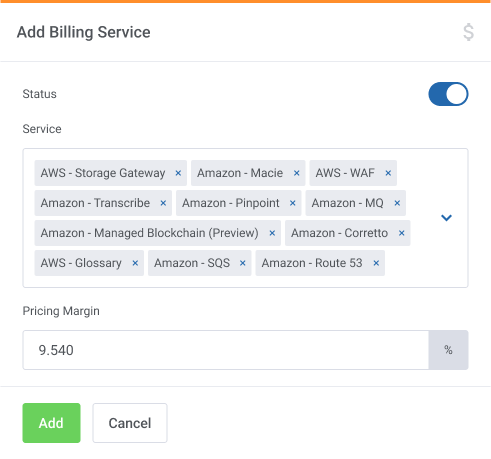The image size is (491, 459).
Task: Click the AWS - Storage Gateway label
Action: coord(103,173)
